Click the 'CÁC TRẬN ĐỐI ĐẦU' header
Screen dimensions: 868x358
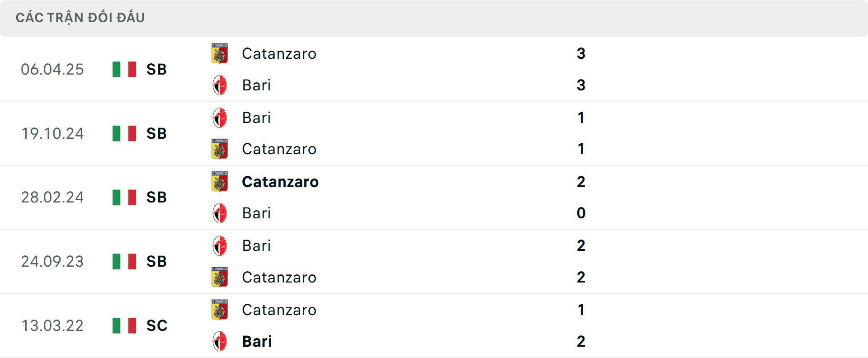80,18
